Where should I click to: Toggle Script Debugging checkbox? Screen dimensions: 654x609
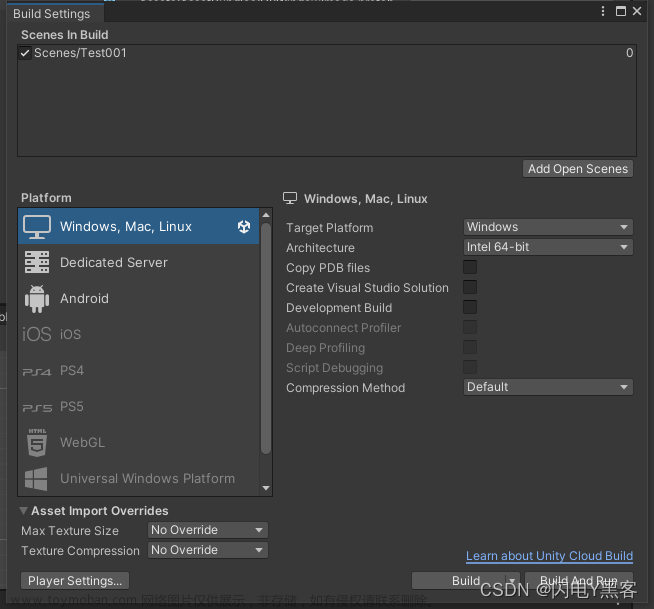tap(470, 367)
